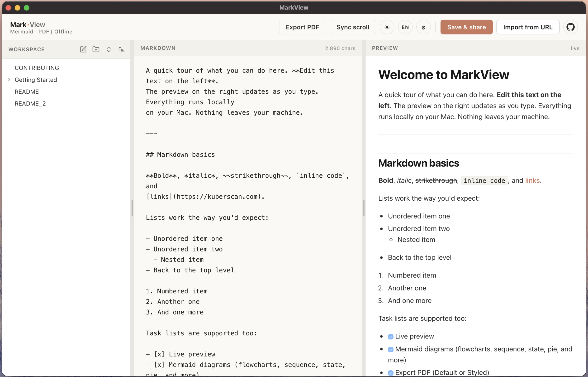Screen dimensions: 588x377
Task: Open the CONTRIBUTING file
Action: (37, 68)
